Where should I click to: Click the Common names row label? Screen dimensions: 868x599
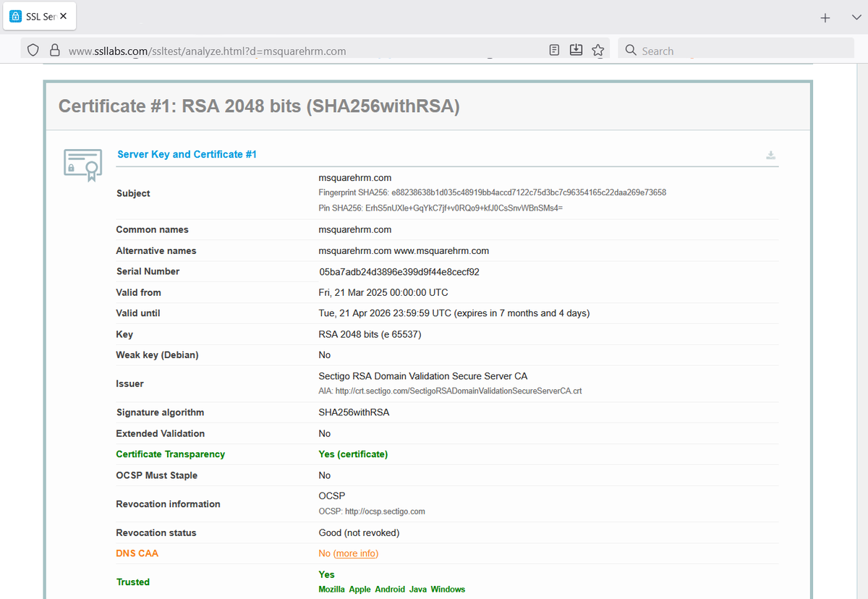(x=152, y=229)
